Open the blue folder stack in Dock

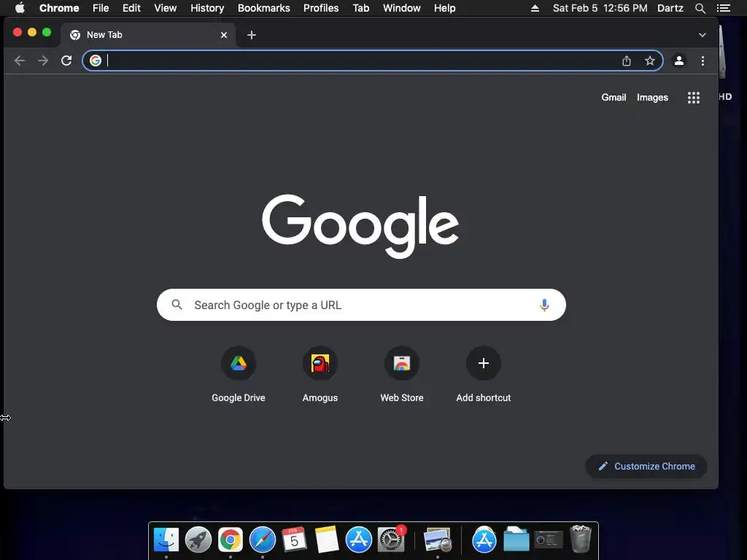(x=516, y=540)
